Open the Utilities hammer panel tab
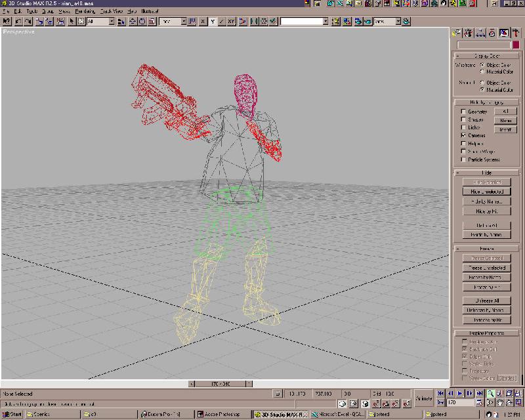The width and height of the screenshot is (525, 420). point(514,33)
